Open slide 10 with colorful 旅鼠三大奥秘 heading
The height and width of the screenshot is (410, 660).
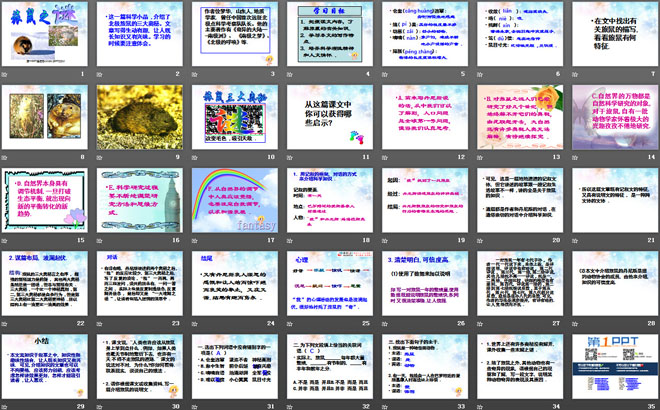point(234,118)
